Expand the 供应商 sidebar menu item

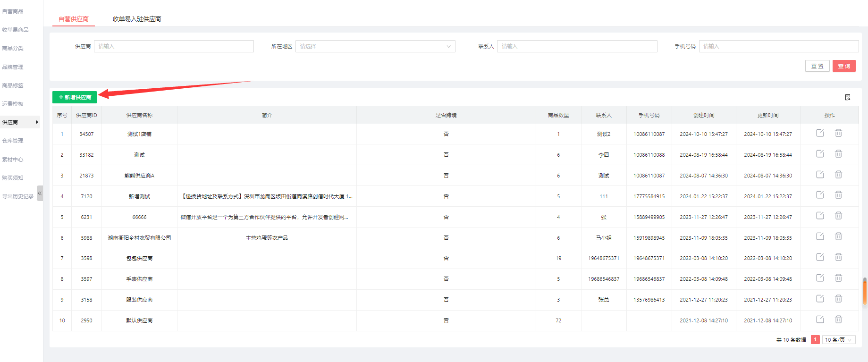tap(20, 122)
